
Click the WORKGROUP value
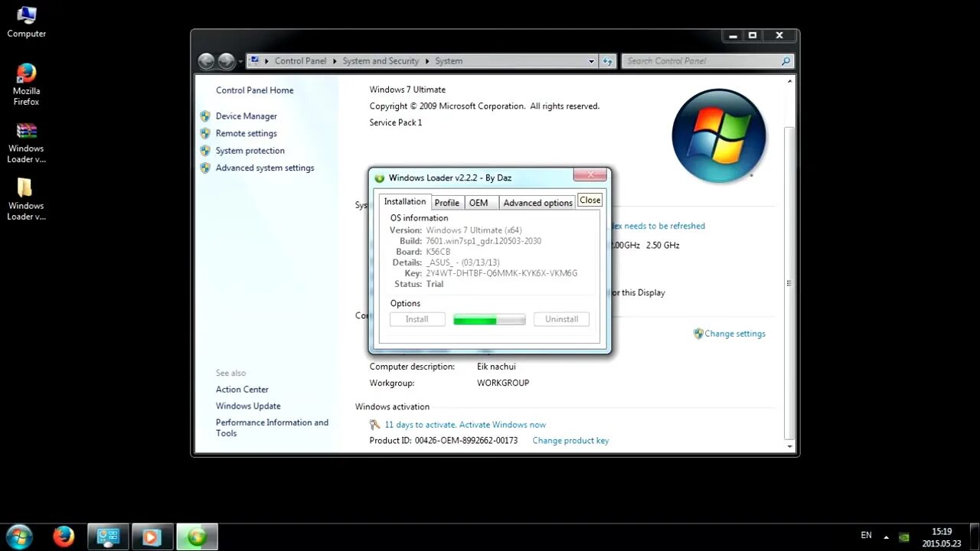[503, 383]
